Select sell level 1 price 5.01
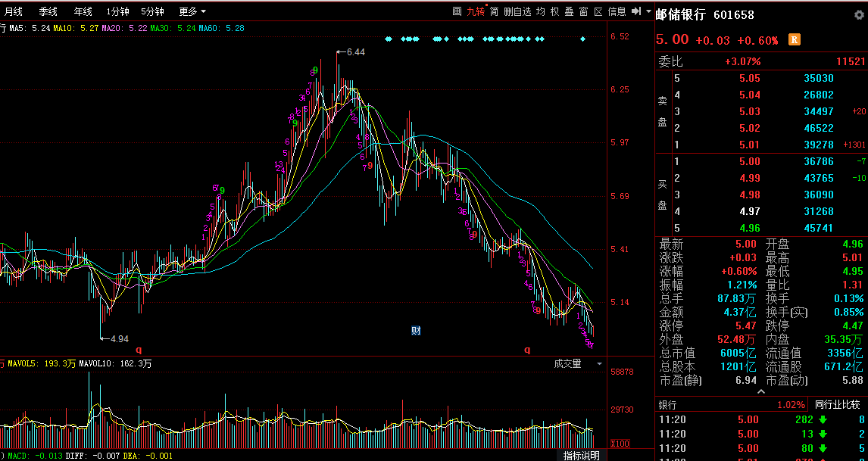This screenshot has height=461, width=868. coord(750,145)
